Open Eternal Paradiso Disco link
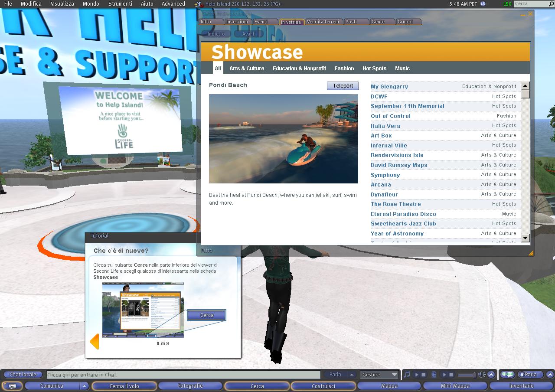Screen dimensions: 555x392 click(403, 214)
